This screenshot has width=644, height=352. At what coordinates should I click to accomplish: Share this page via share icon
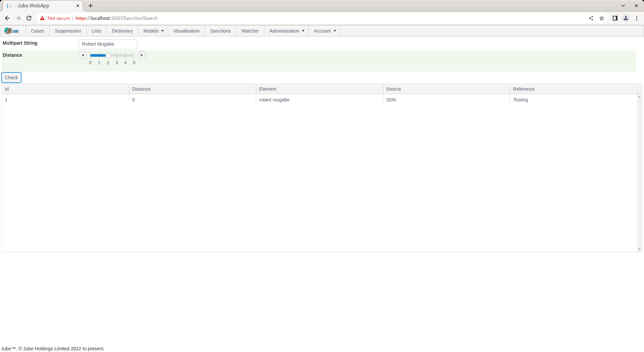pyautogui.click(x=591, y=18)
